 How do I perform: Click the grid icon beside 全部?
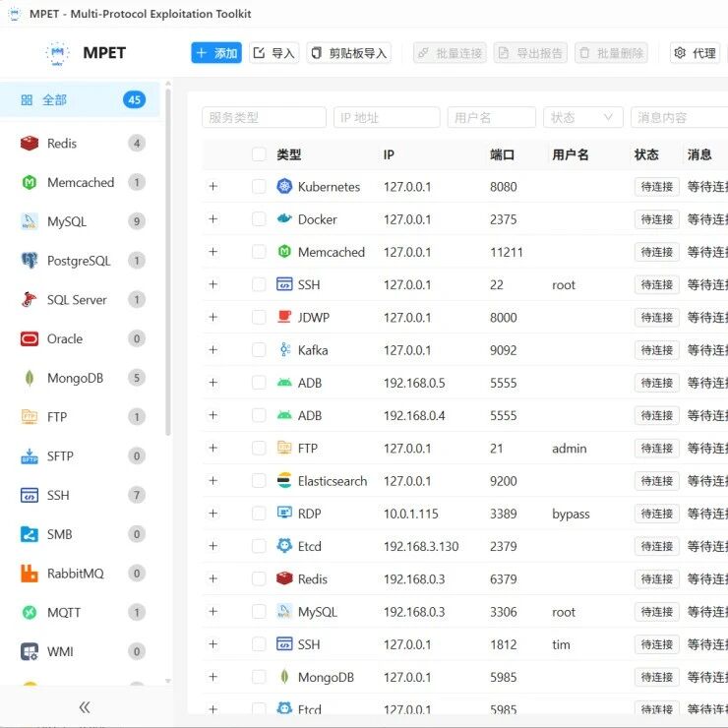[x=27, y=99]
